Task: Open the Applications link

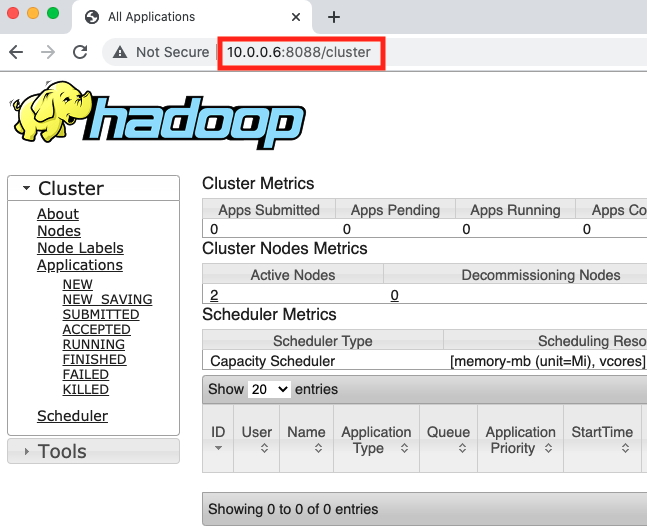Action: [x=80, y=265]
